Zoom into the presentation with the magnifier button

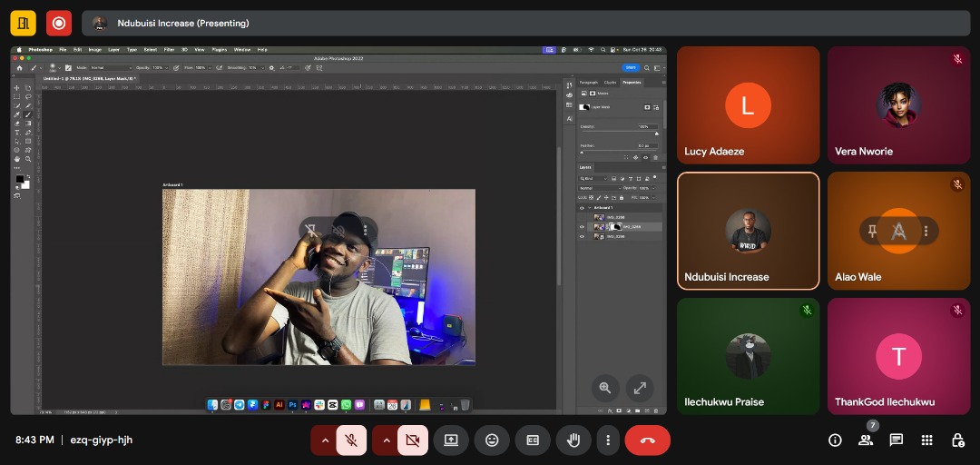click(x=605, y=388)
